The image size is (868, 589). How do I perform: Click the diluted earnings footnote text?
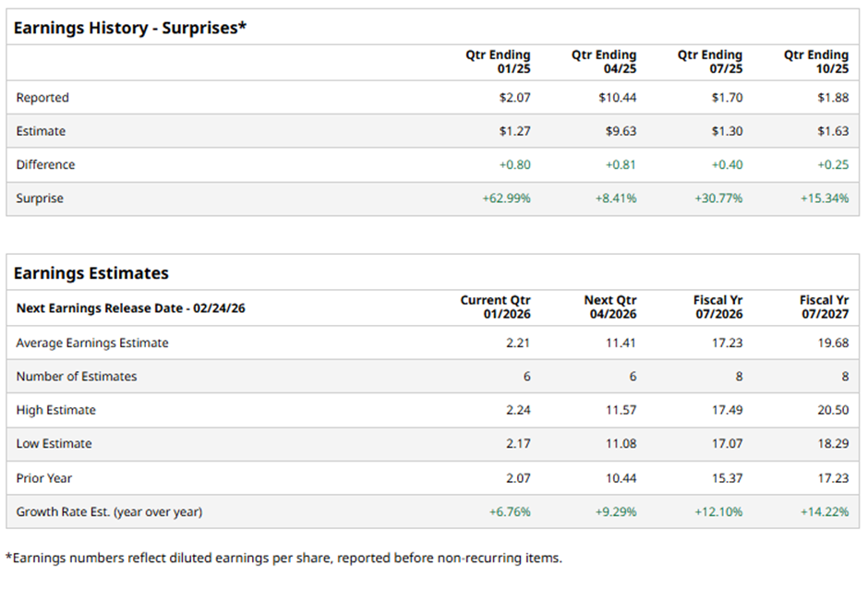point(284,558)
